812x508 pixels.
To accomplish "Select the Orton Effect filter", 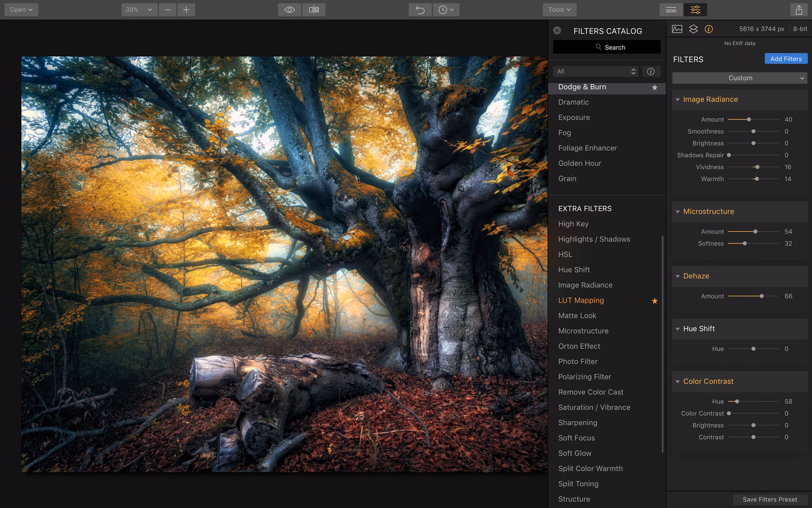I will tap(579, 346).
